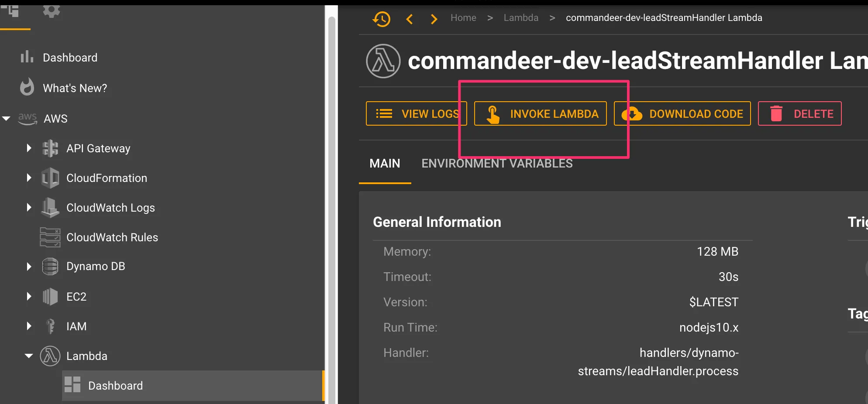This screenshot has width=868, height=404.
Task: Click the AWS logo icon
Action: [x=28, y=118]
